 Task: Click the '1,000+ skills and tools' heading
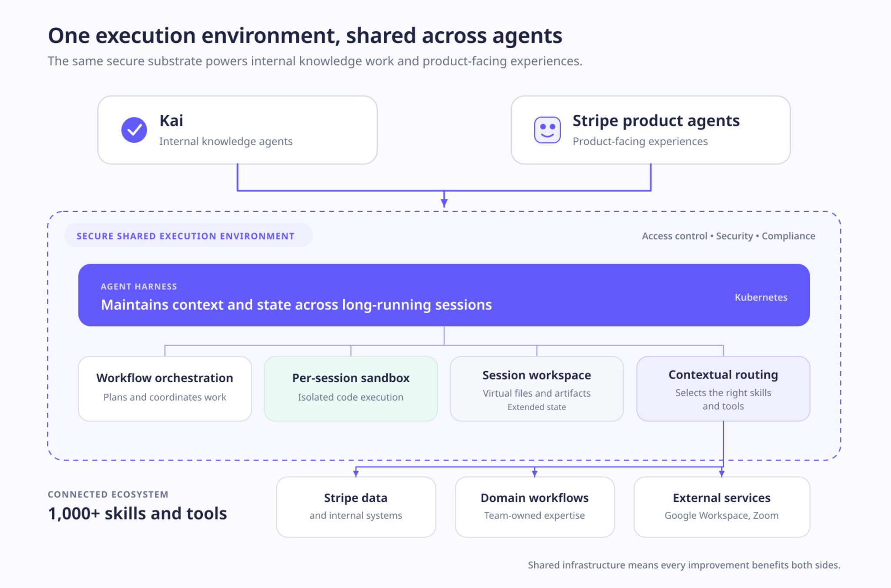[x=137, y=514]
